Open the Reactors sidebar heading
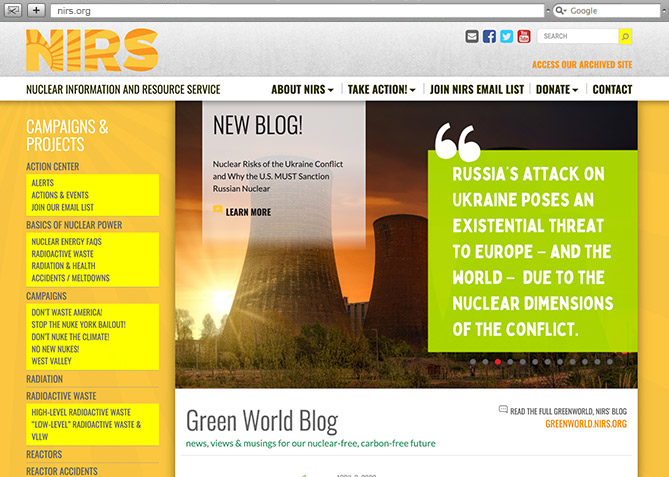 (x=44, y=454)
